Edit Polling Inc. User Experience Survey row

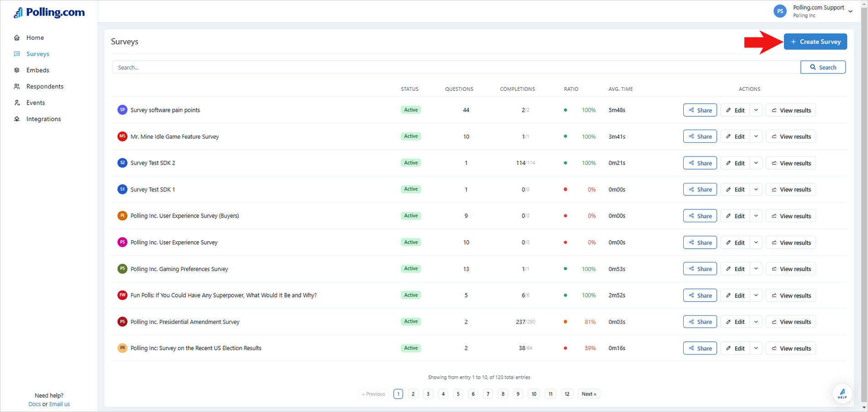(735, 242)
